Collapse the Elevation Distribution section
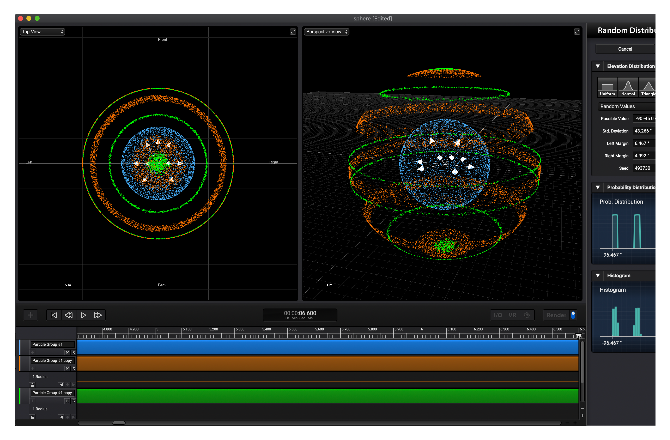Image resolution: width=670 pixels, height=440 pixels. (597, 67)
